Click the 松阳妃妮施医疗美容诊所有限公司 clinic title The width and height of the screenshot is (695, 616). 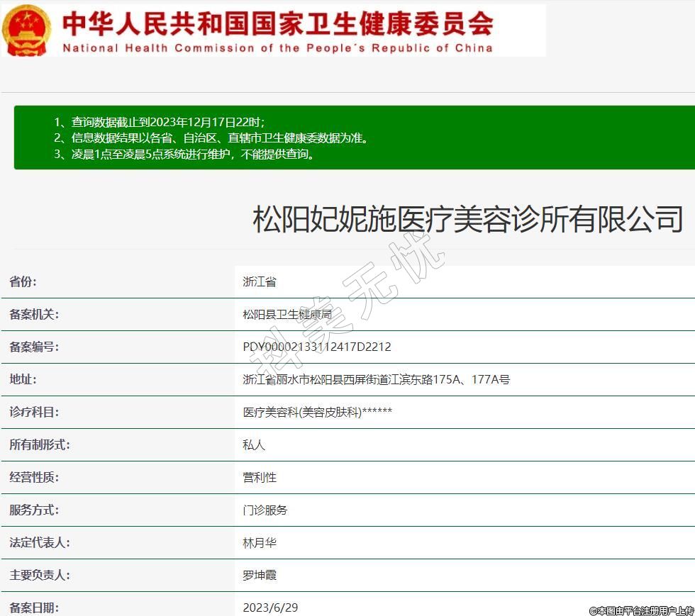pyautogui.click(x=467, y=219)
